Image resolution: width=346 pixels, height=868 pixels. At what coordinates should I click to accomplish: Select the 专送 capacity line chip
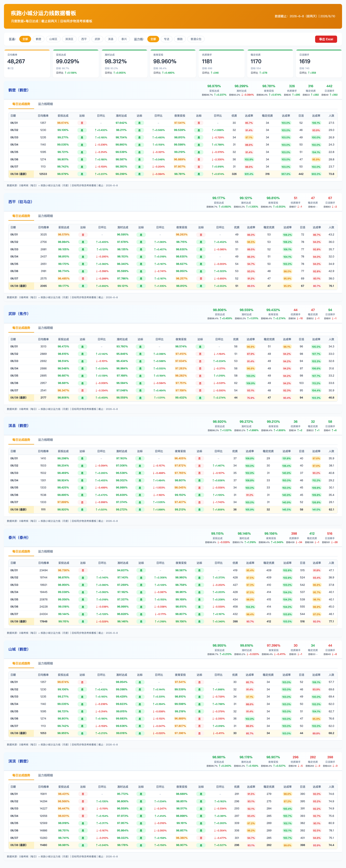point(166,39)
